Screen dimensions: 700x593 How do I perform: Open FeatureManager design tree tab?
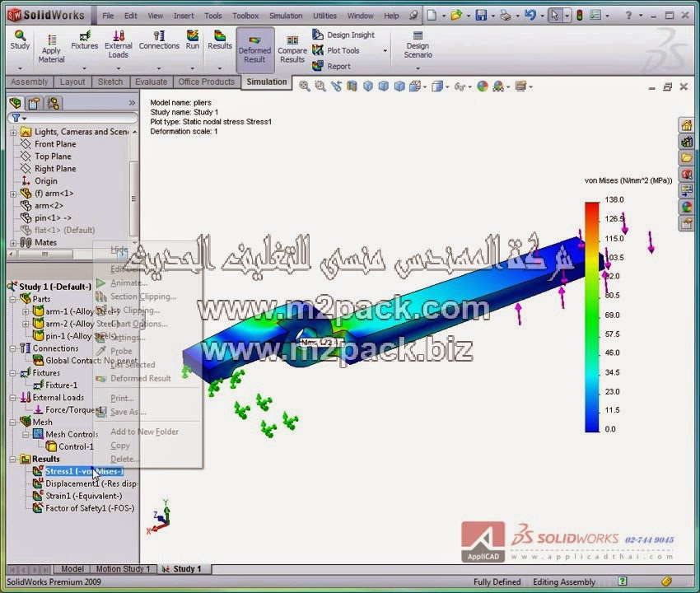[x=15, y=104]
